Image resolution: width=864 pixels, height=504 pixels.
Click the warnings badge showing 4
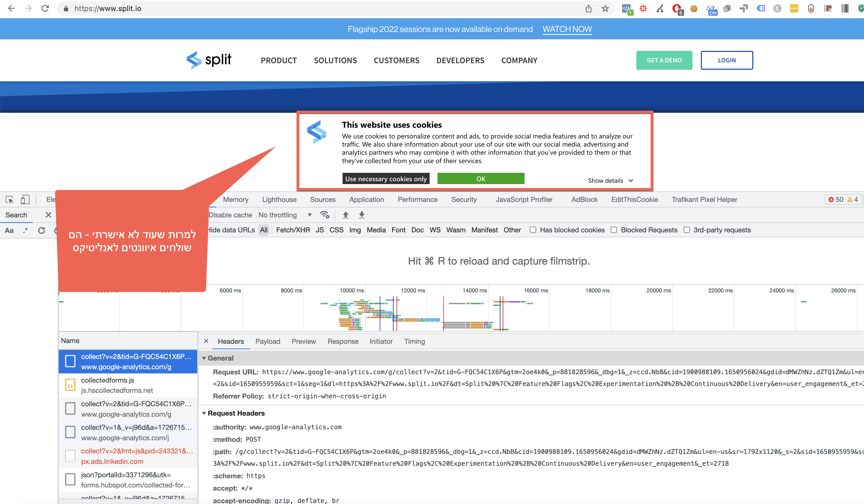(853, 200)
